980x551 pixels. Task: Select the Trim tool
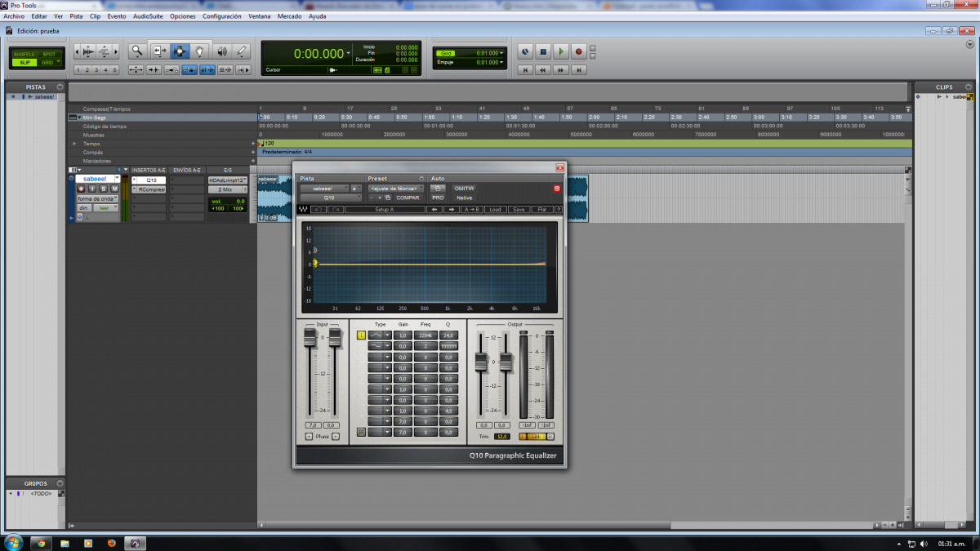(x=159, y=51)
